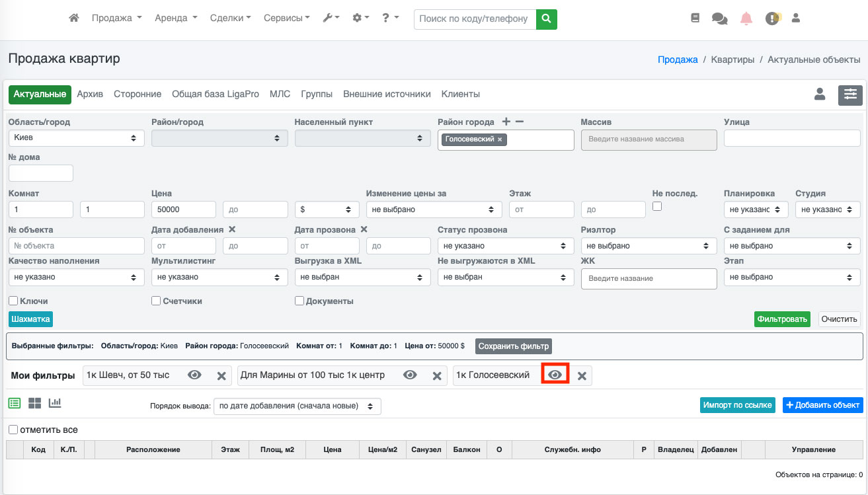The height and width of the screenshot is (495, 868).
Task: Click the Фильтровать button
Action: click(782, 319)
